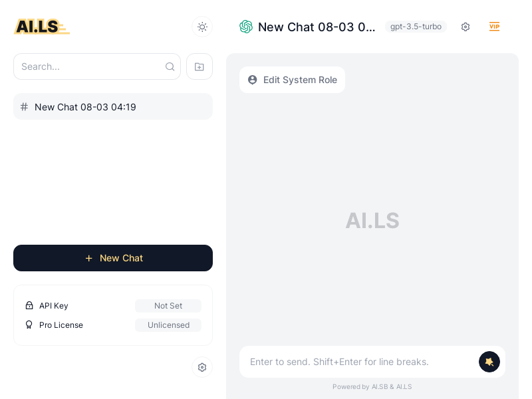Click the Pro License badge icon
This screenshot has height=399, width=532.
click(29, 325)
